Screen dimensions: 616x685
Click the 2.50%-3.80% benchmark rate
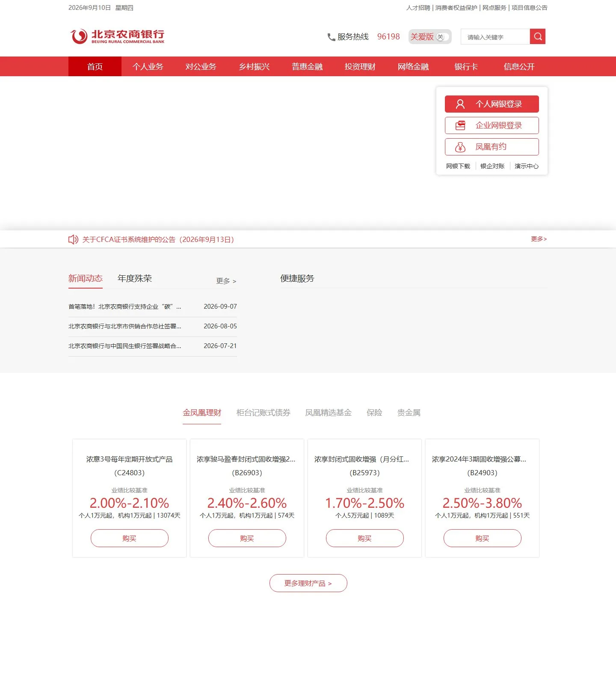pyautogui.click(x=483, y=503)
